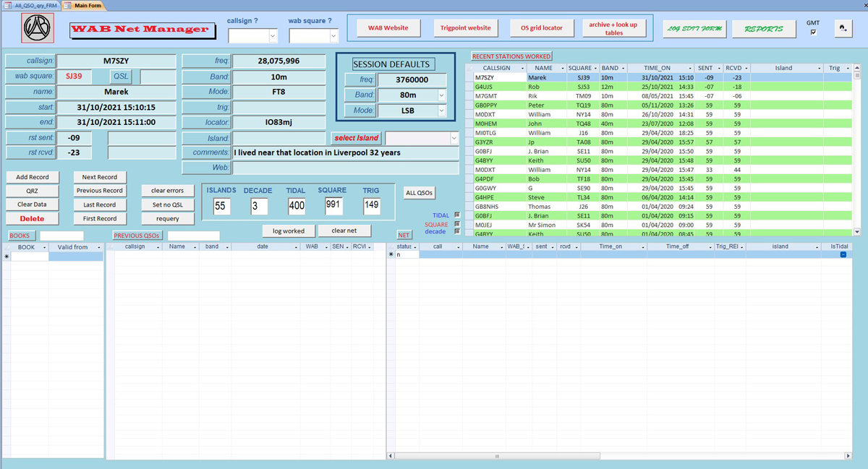Open the CALLSIGN column filter arrow

(522, 68)
